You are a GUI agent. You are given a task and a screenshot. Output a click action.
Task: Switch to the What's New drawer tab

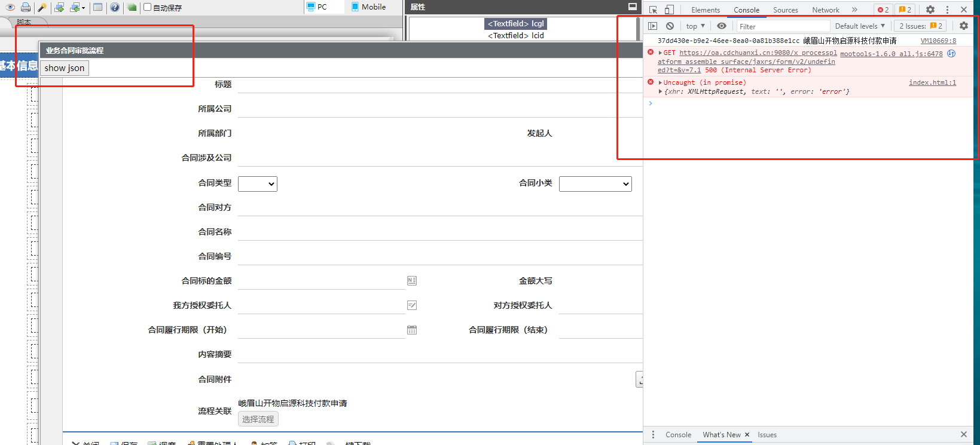pyautogui.click(x=722, y=435)
